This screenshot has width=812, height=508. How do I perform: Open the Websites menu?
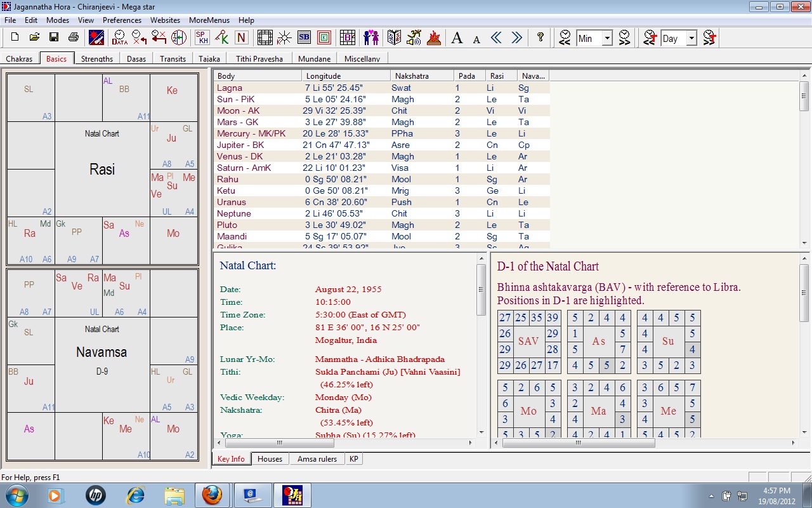[x=165, y=20]
